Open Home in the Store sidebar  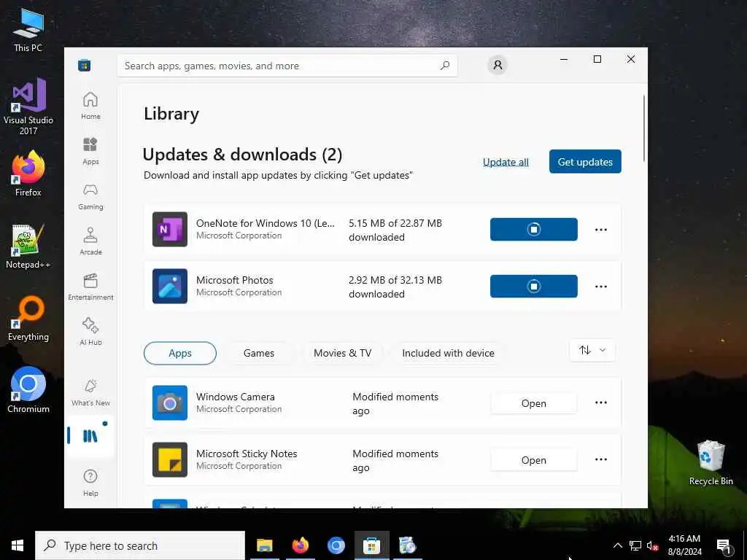point(90,106)
